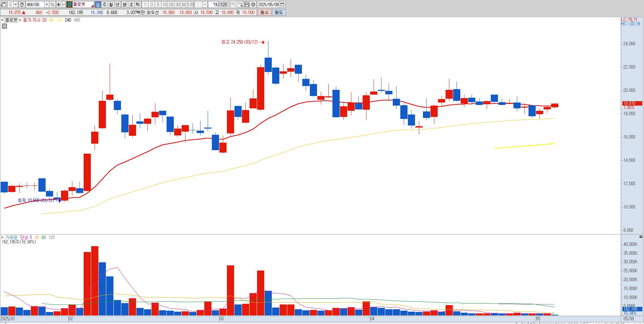Click the 최우선 quote label

pos(153,12)
